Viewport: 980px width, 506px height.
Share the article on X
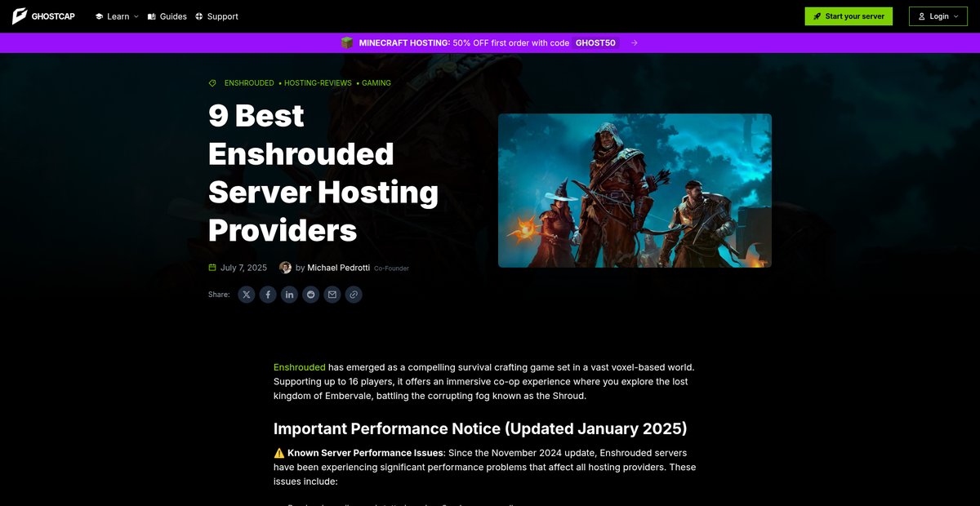pos(247,295)
